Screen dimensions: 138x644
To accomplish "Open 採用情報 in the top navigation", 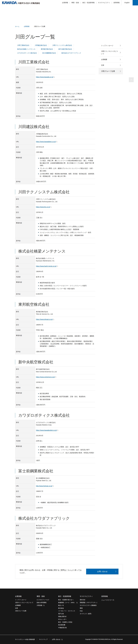I will 117,3.
